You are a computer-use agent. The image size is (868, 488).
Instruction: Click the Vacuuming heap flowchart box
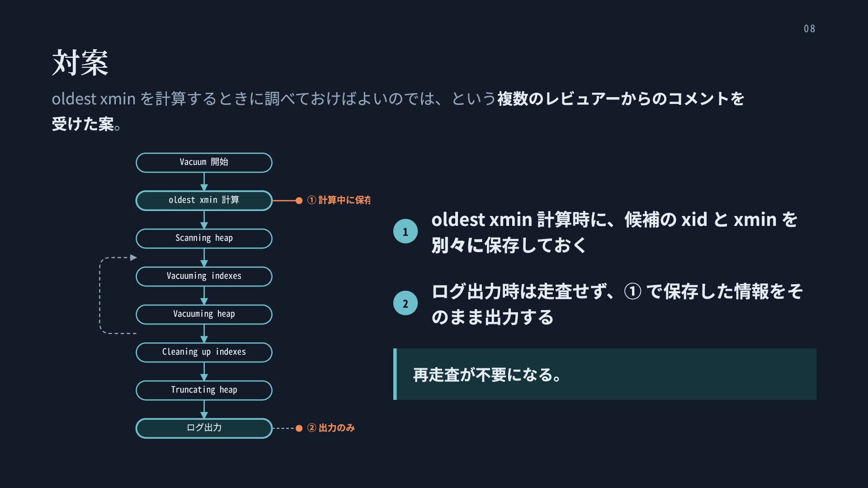coord(204,314)
